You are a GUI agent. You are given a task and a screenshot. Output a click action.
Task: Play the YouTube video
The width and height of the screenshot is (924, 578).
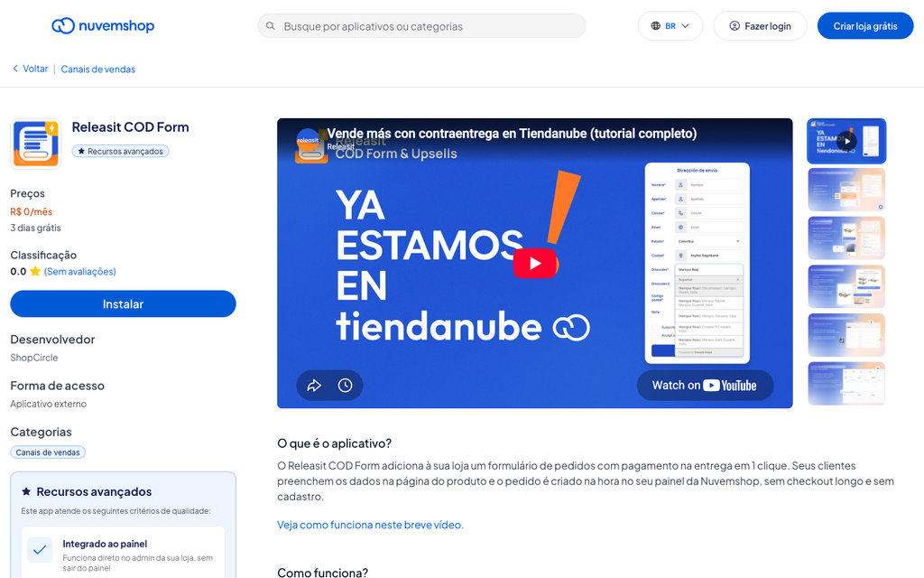pos(534,263)
